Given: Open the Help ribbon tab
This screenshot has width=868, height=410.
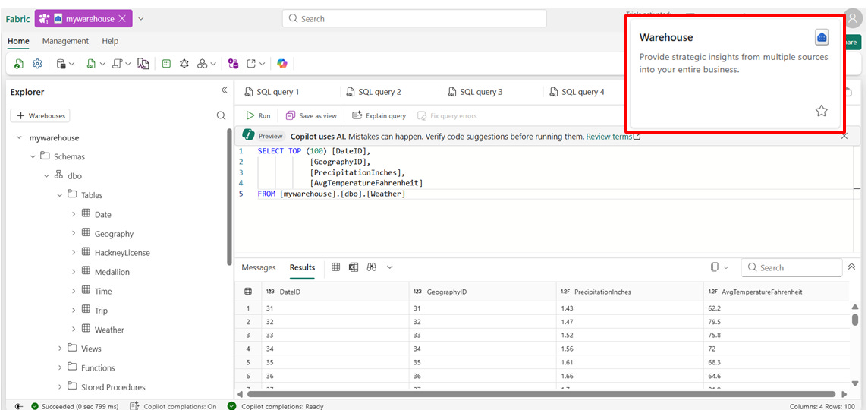Looking at the screenshot, I should click(x=110, y=41).
